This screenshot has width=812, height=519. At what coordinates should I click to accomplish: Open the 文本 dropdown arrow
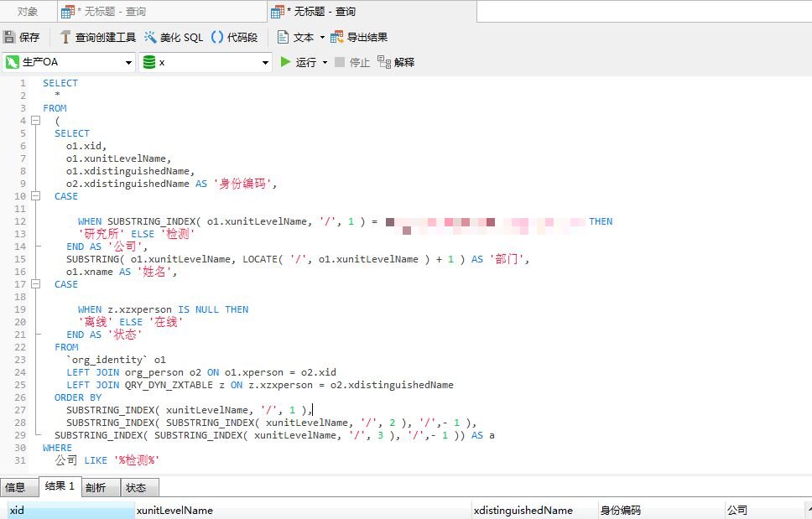[322, 37]
